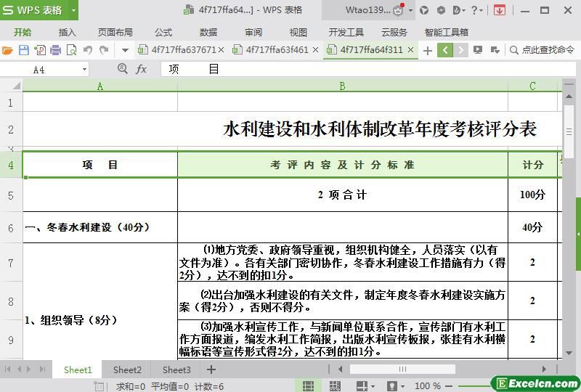Click the Save icon in quick toolbar
The width and height of the screenshot is (581, 392).
point(23,50)
